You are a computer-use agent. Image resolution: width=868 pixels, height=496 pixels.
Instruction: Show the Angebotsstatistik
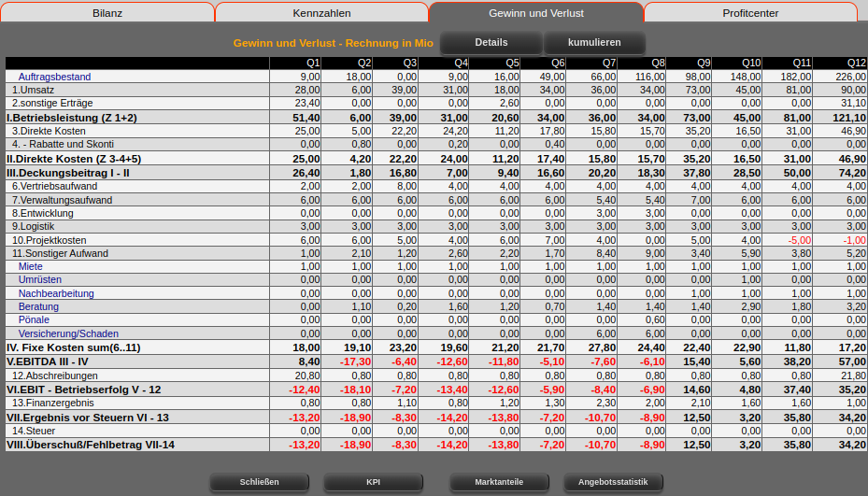tap(613, 482)
